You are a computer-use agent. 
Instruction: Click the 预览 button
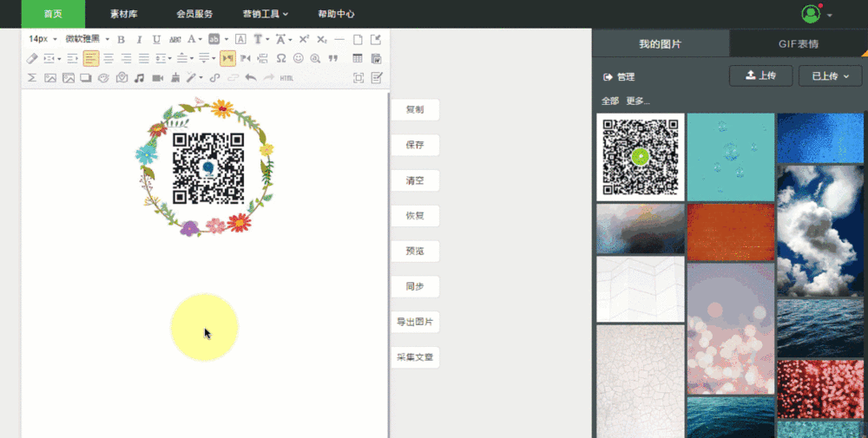415,251
